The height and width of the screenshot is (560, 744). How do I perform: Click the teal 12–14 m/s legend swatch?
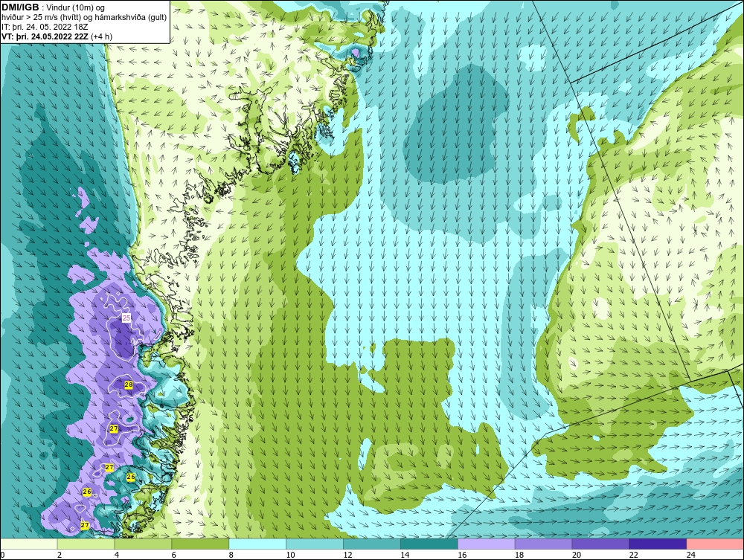(x=372, y=544)
